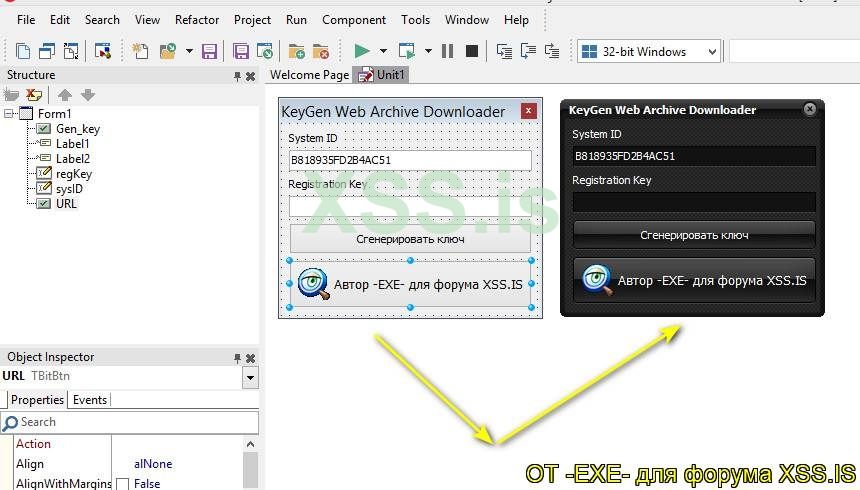
Task: Click the Toggle Form/Unit icon
Action: [x=71, y=52]
